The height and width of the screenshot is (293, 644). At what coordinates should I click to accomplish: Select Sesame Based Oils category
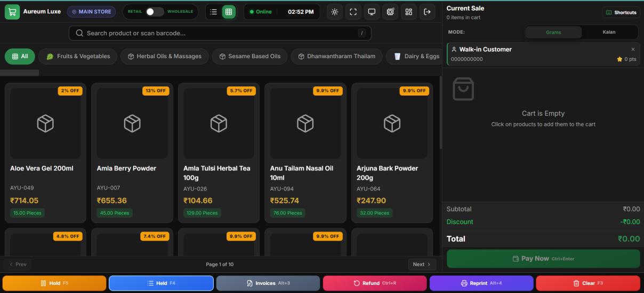250,56
